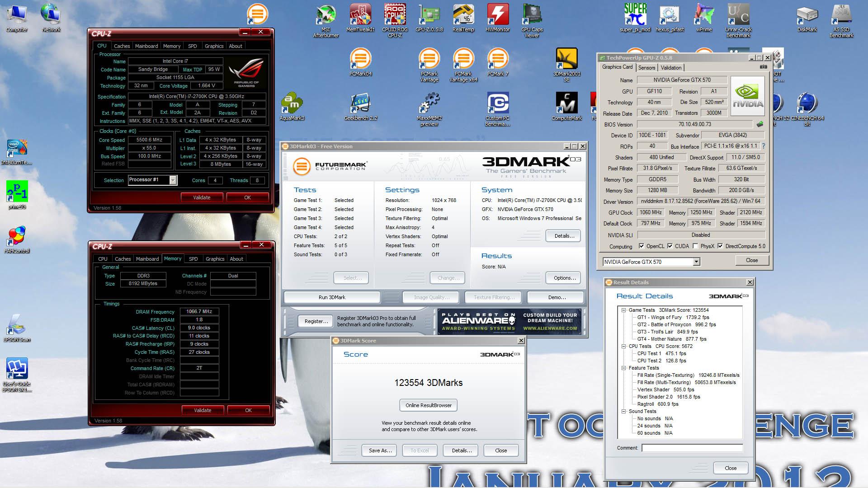Click the Comment field in Result Details
This screenshot has height=488, width=868.
point(692,448)
